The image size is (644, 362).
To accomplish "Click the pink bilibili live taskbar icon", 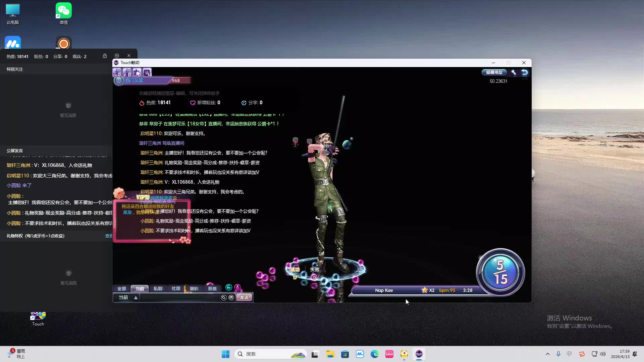I will pyautogui.click(x=389, y=354).
